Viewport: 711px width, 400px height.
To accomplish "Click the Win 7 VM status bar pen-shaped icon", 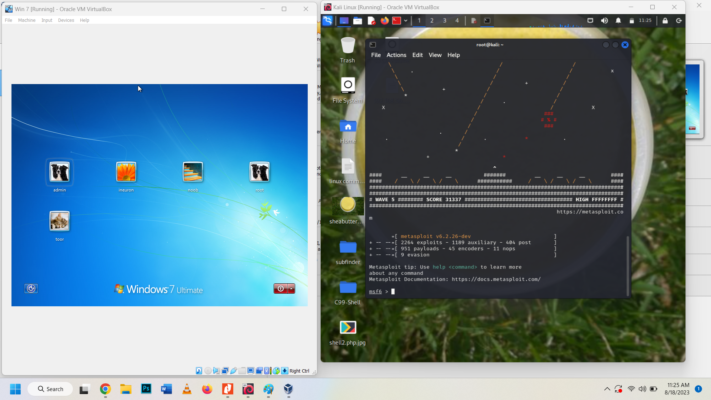I will (234, 371).
